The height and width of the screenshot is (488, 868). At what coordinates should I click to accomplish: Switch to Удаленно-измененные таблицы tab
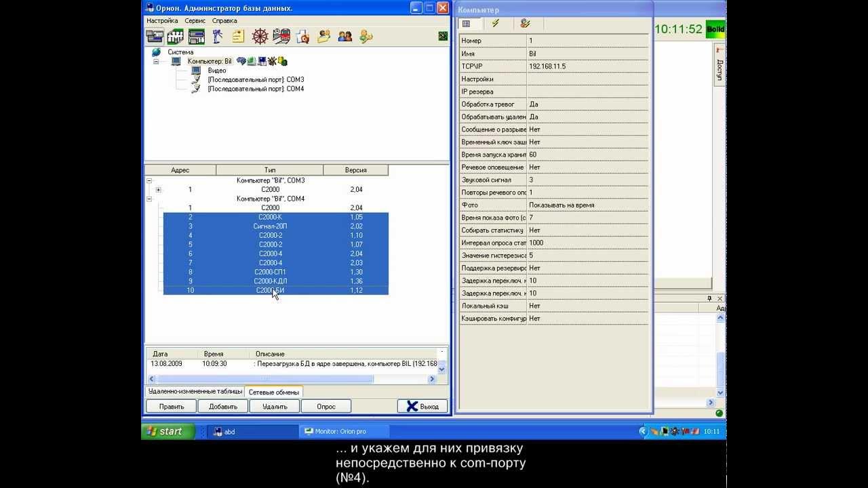[195, 392]
